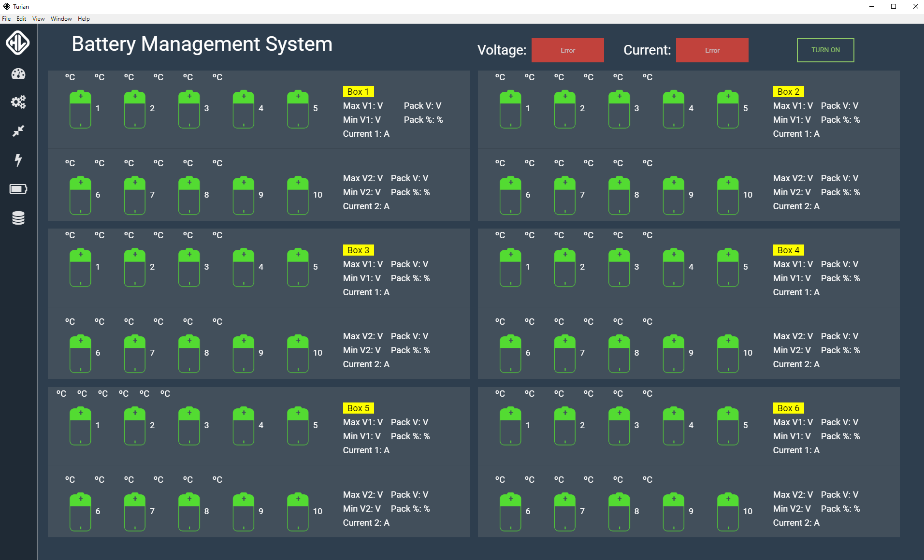Click battery cell 2 in Box 2
Image resolution: width=924 pixels, height=560 pixels.
pyautogui.click(x=564, y=109)
